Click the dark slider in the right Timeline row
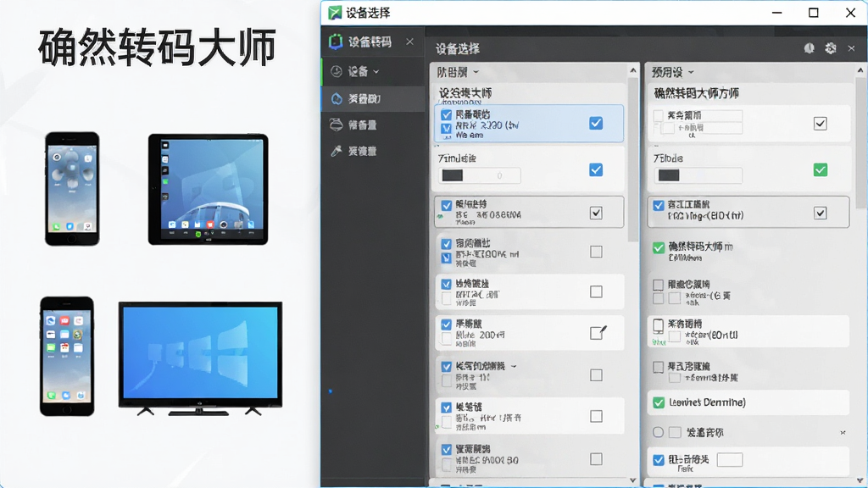This screenshot has width=868, height=488. click(668, 175)
